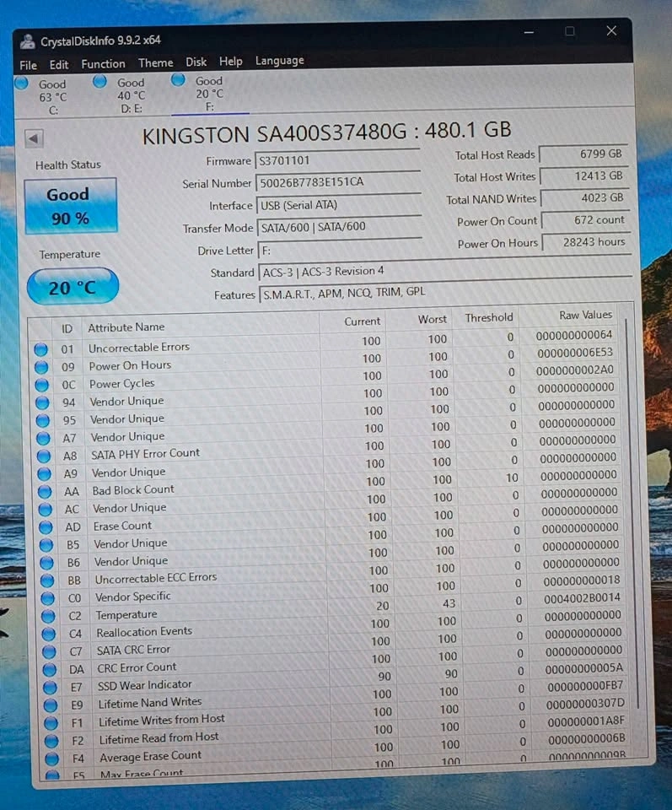The width and height of the screenshot is (672, 810).
Task: Click the Power On Count value 672 count
Action: [x=585, y=220]
